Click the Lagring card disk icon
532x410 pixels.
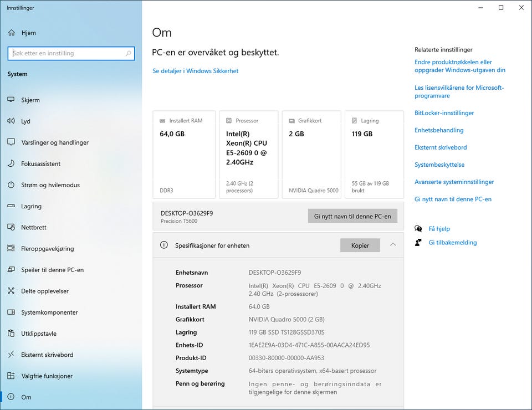point(355,120)
